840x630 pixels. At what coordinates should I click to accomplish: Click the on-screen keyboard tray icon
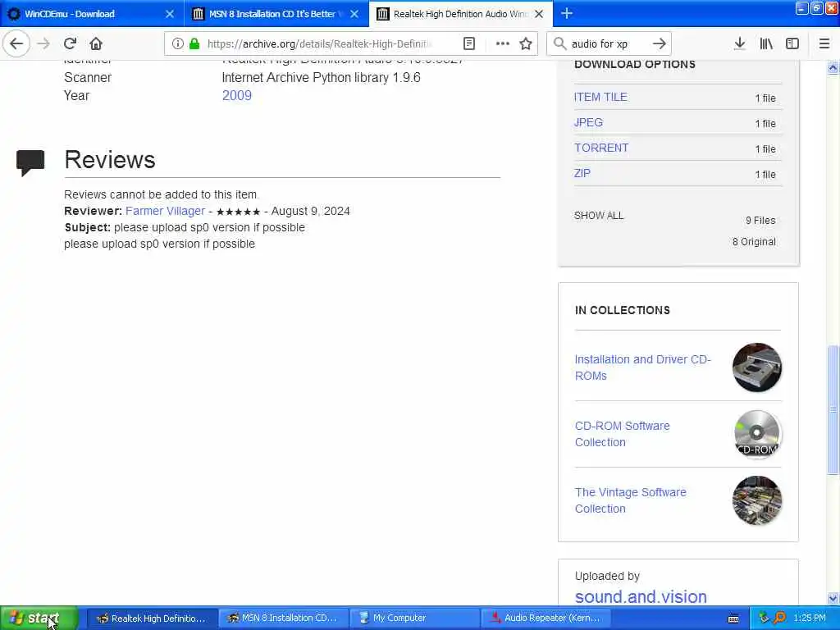[x=733, y=619]
